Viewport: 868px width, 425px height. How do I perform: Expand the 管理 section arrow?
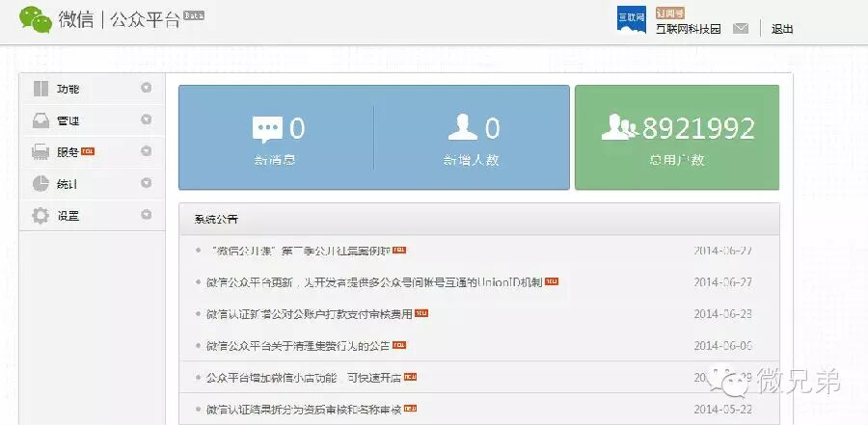coord(147,119)
